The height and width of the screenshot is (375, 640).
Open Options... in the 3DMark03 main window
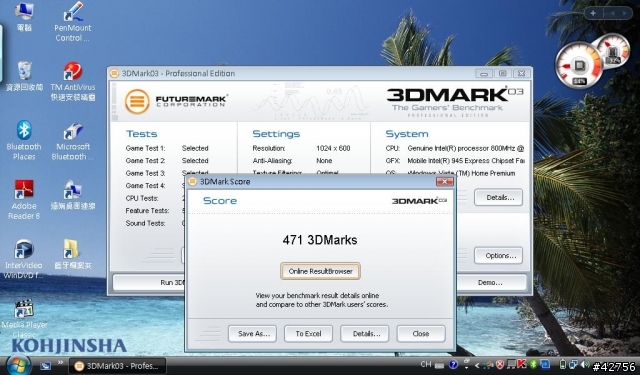(498, 256)
